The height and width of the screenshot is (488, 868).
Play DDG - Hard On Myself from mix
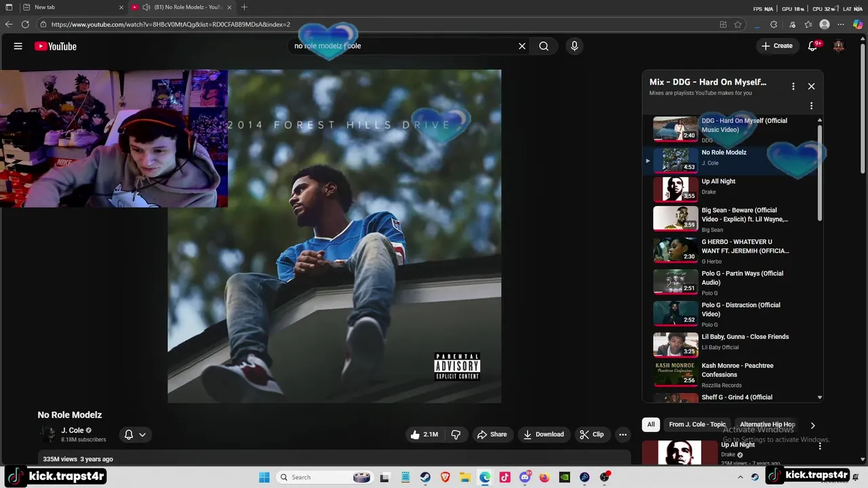pos(731,129)
